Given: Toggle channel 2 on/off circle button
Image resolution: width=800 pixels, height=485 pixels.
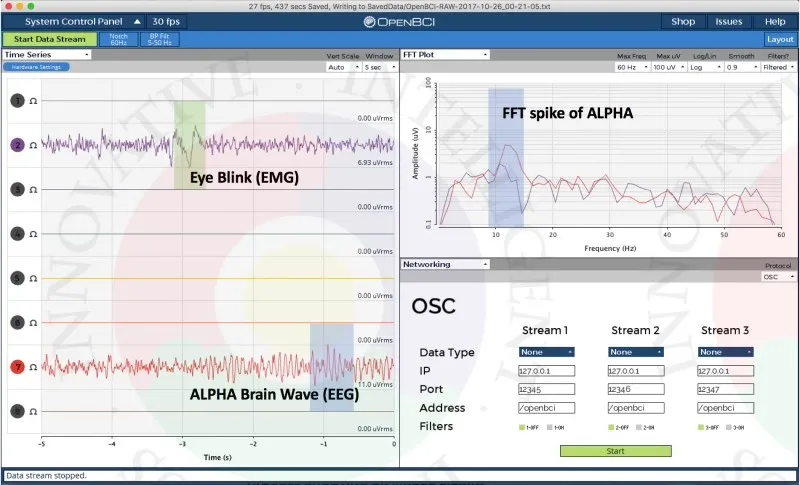Looking at the screenshot, I should (x=17, y=145).
